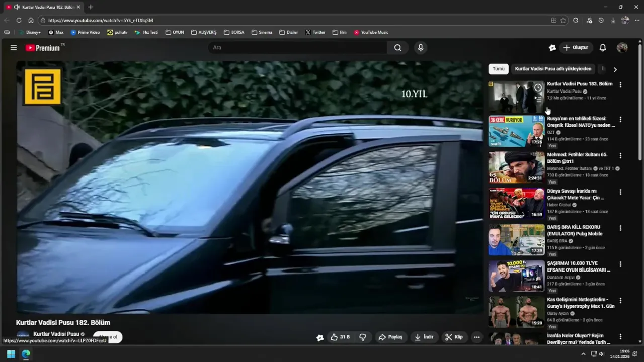This screenshot has width=644, height=362.
Task: Open media control music icon in toolbar
Action: [x=589, y=20]
